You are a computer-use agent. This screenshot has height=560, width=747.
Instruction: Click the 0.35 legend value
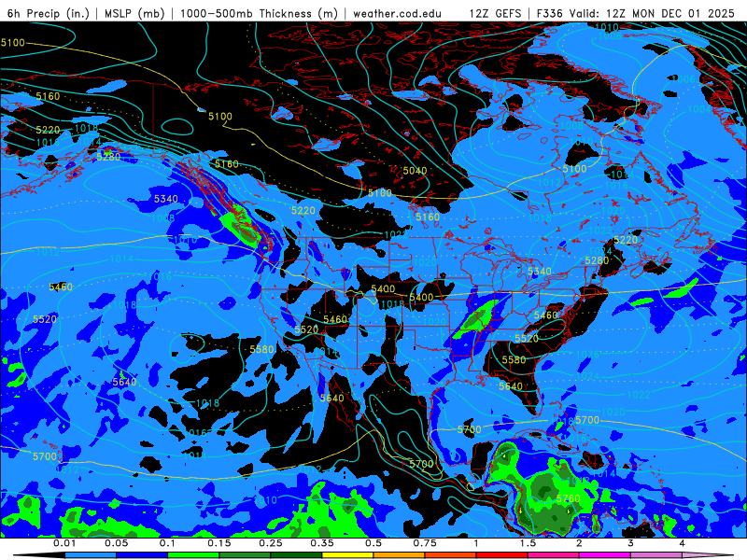322,543
